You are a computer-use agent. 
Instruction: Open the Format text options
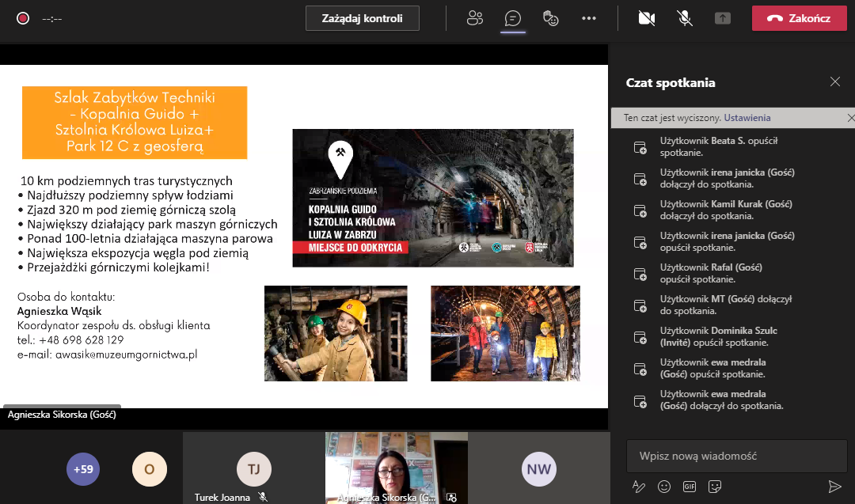(x=639, y=486)
